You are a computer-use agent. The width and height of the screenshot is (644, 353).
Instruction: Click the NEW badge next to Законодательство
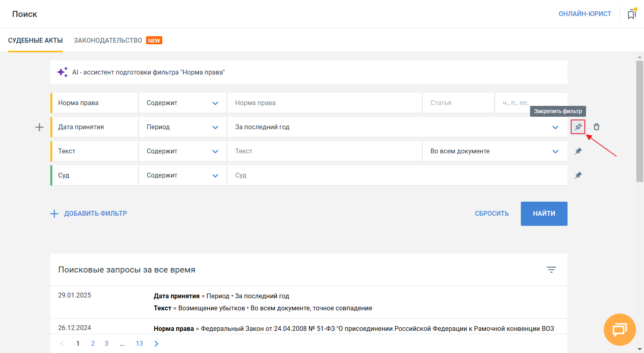[x=154, y=41]
